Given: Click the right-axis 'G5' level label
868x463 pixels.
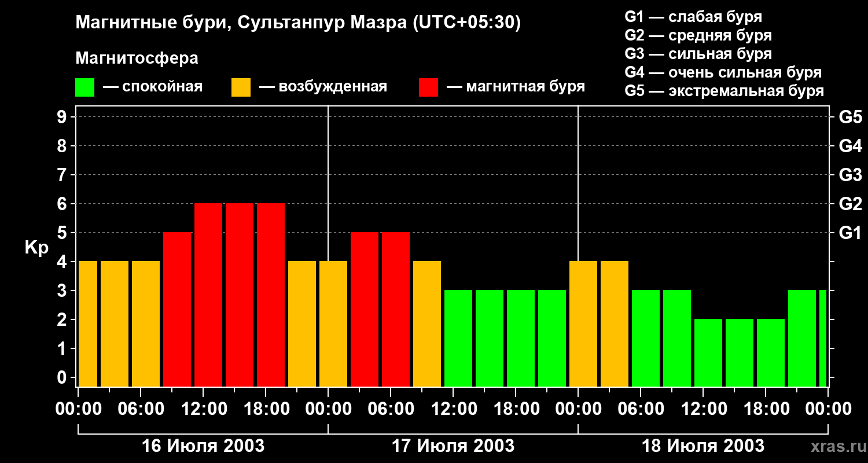Looking at the screenshot, I should [x=851, y=117].
